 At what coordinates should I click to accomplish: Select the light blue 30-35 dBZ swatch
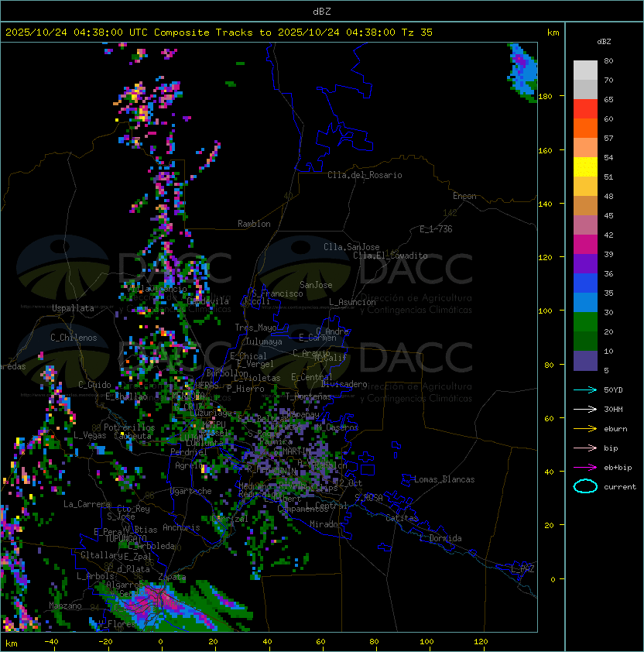coord(585,302)
